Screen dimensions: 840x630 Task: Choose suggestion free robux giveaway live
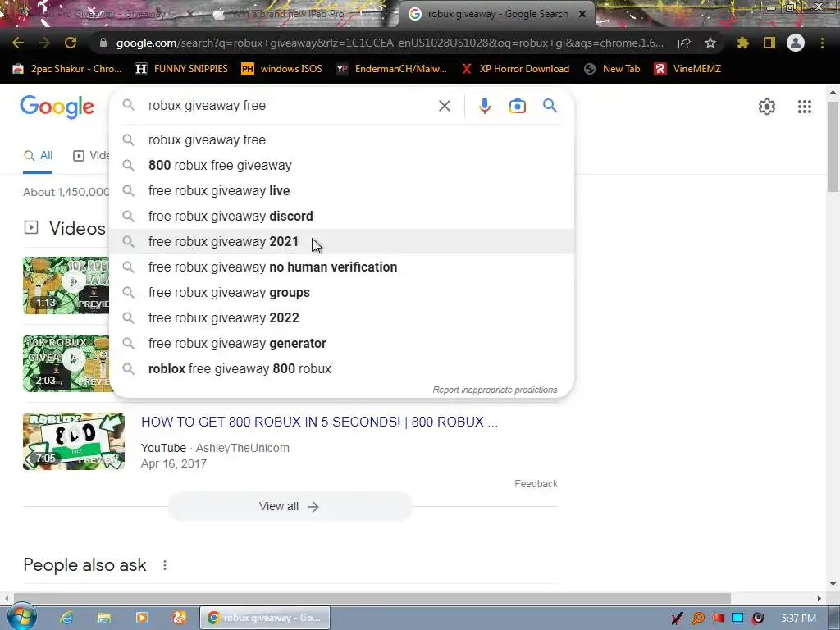[x=342, y=190]
